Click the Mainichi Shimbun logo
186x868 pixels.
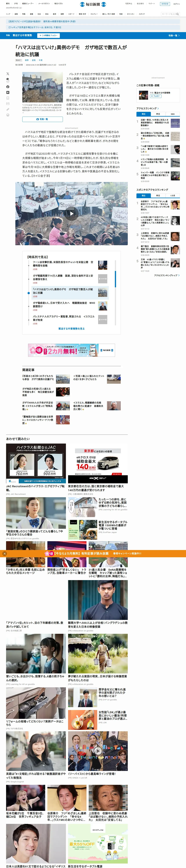(93, 4)
